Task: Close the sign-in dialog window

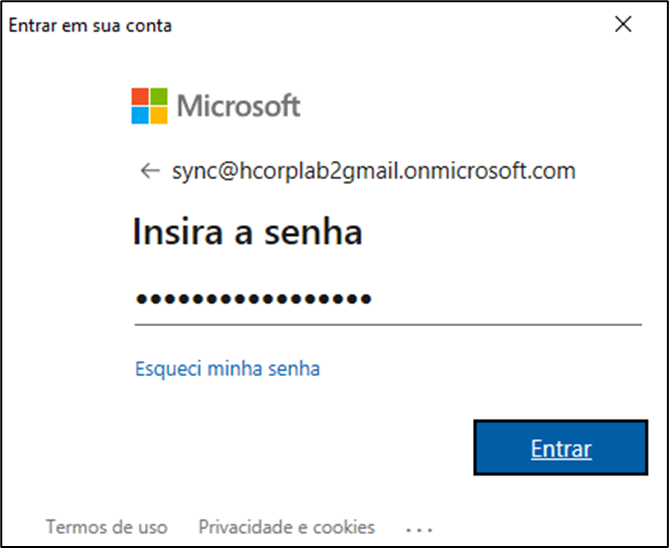Action: [x=623, y=25]
